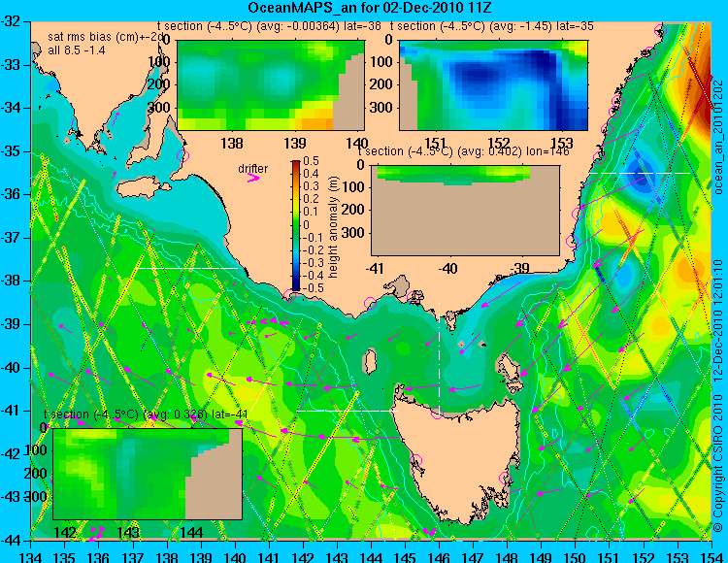This screenshot has height=563, width=728.
Task: Click the magenta circle marker at the very top of the east coast
Action: point(660,31)
